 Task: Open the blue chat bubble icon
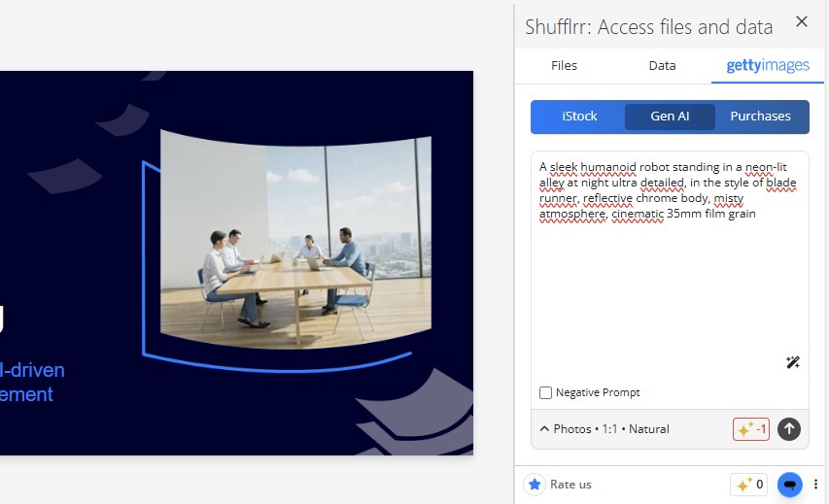(x=790, y=485)
